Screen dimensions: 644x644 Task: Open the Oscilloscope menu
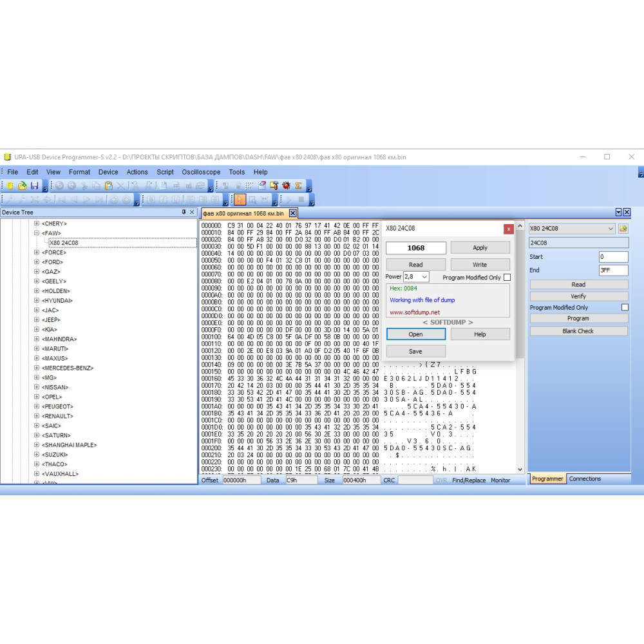click(x=201, y=172)
